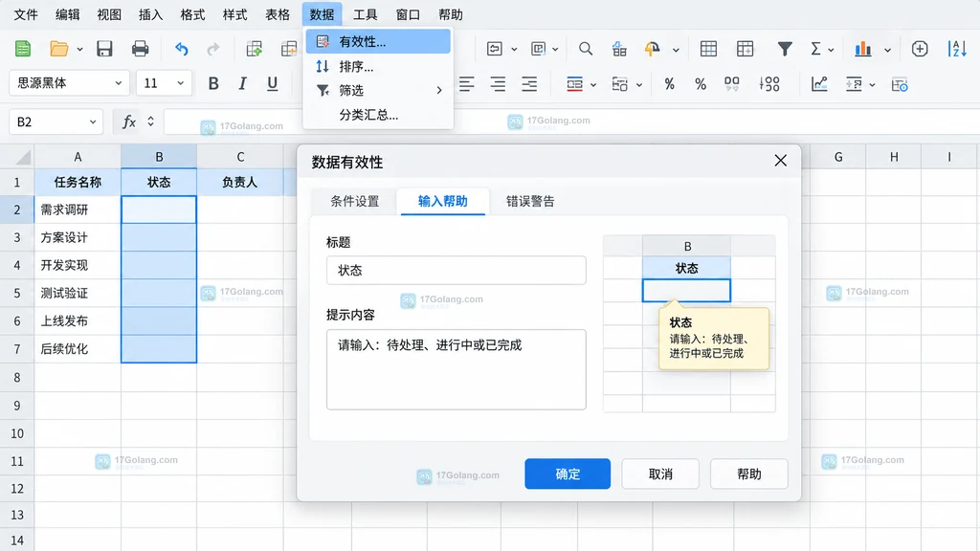The width and height of the screenshot is (980, 551).
Task: Click the second percent format icon
Action: tap(700, 84)
